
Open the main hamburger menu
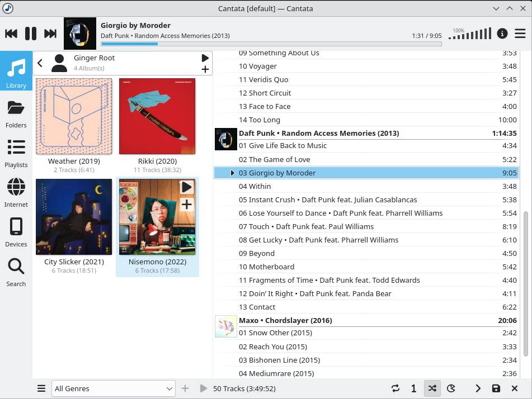coord(520,34)
